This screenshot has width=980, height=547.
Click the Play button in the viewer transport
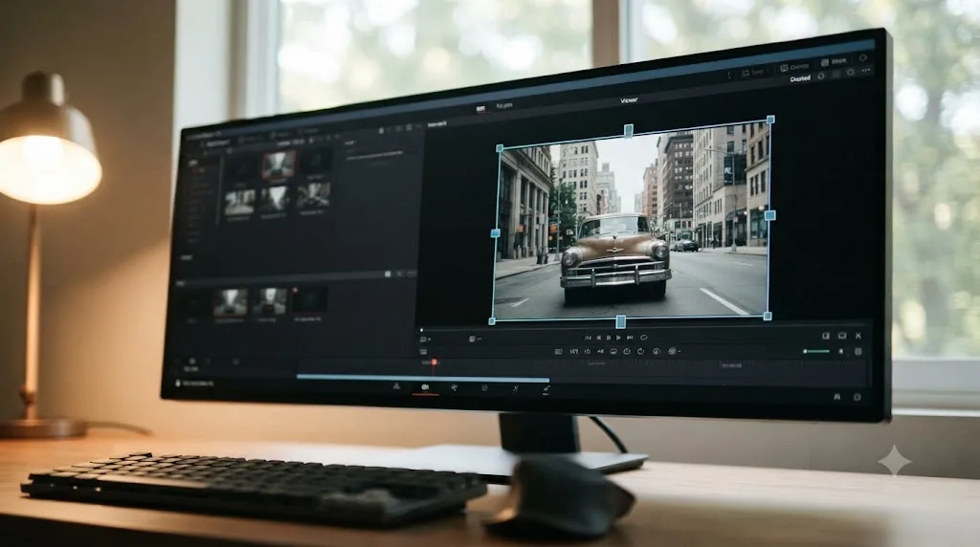(x=618, y=338)
